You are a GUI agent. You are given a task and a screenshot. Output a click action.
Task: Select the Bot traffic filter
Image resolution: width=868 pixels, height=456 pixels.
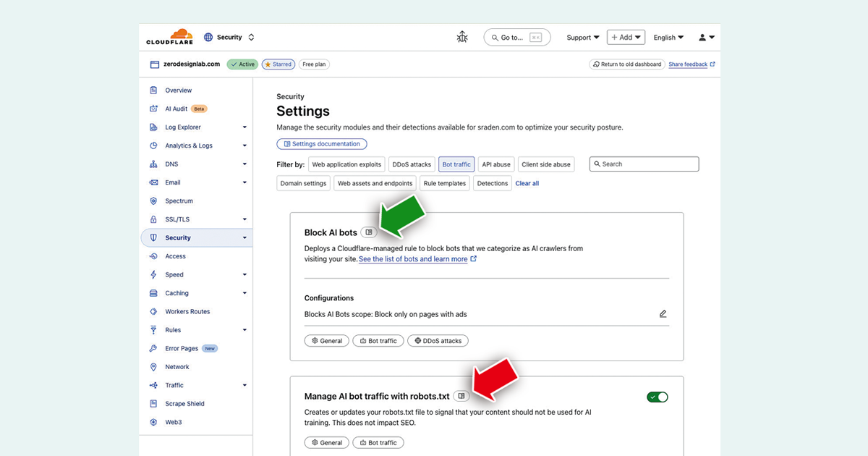pyautogui.click(x=456, y=164)
